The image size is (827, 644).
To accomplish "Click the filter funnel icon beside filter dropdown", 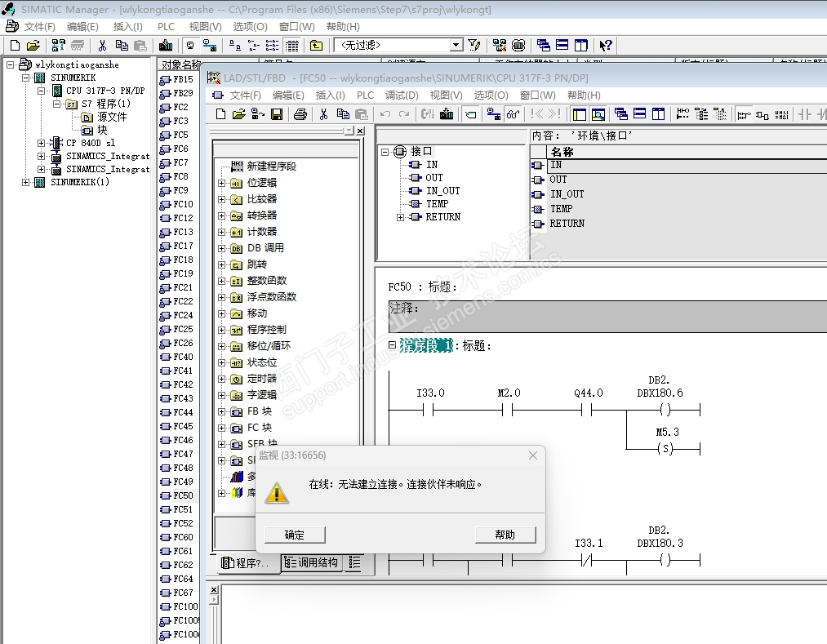I will pos(474,46).
